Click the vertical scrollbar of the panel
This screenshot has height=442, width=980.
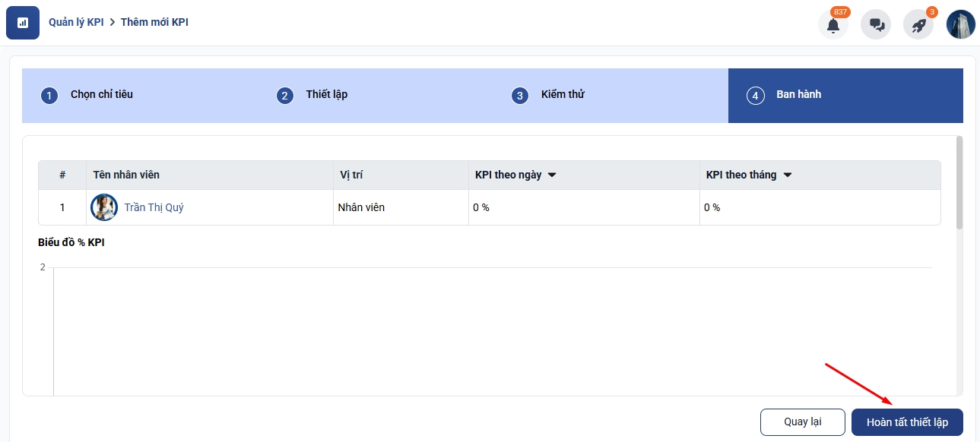pyautogui.click(x=959, y=182)
